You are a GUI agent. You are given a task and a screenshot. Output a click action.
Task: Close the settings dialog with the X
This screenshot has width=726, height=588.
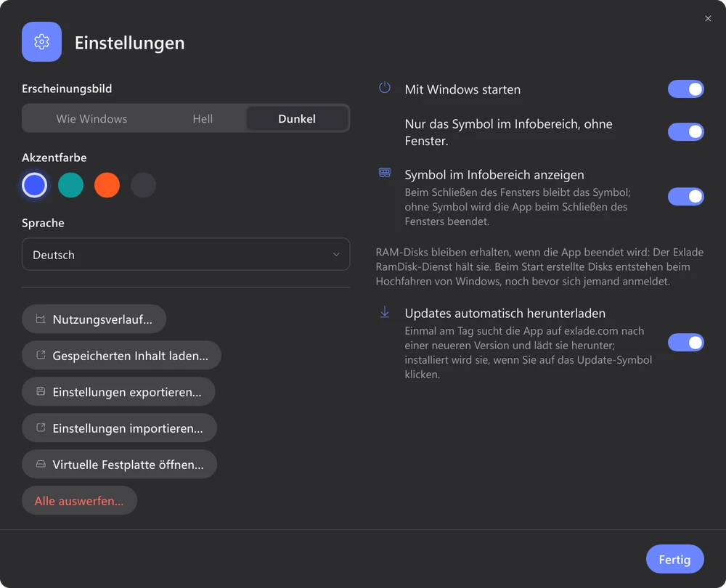pyautogui.click(x=708, y=19)
